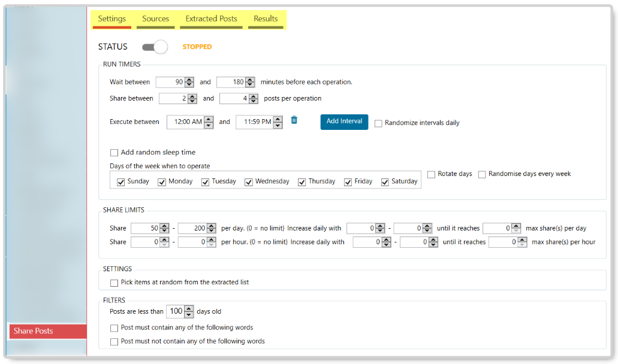Screen dimensions: 618x364
Task: Click the per hour increase daily maximum field
Action: coord(414,242)
